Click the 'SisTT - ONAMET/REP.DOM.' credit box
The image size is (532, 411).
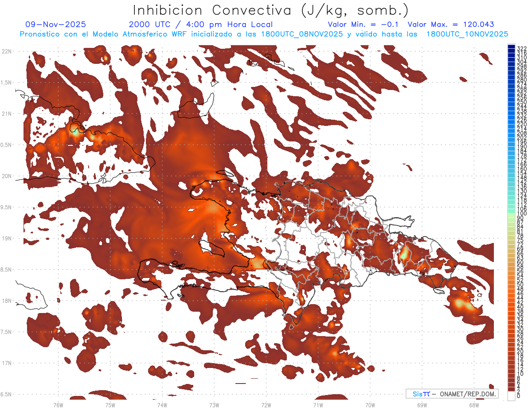pos(452,394)
